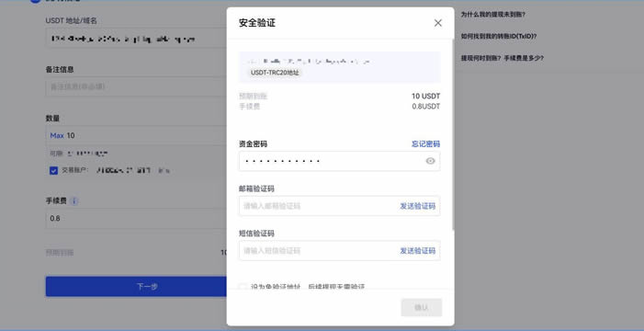
Task: Click the 备注信息 input field
Action: [x=136, y=86]
